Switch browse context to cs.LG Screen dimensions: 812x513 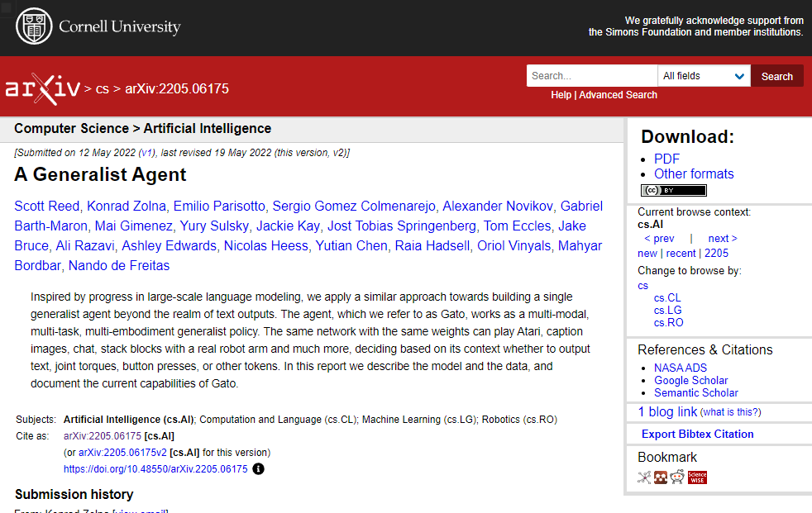pyautogui.click(x=668, y=310)
